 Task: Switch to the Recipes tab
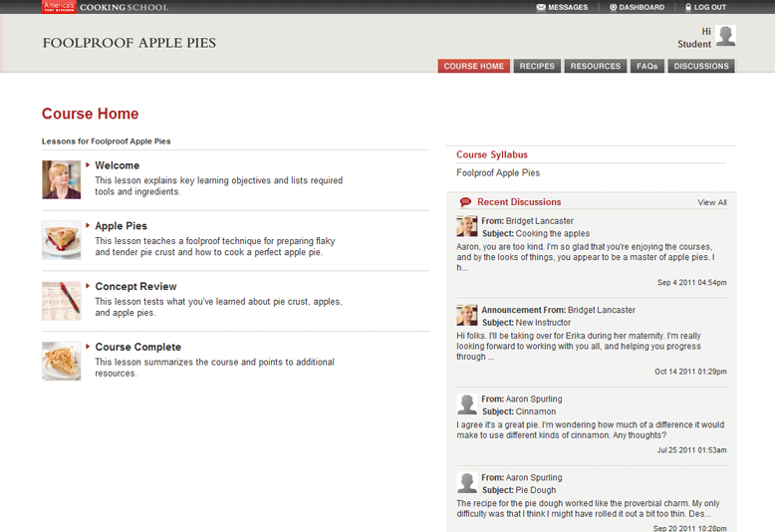537,66
